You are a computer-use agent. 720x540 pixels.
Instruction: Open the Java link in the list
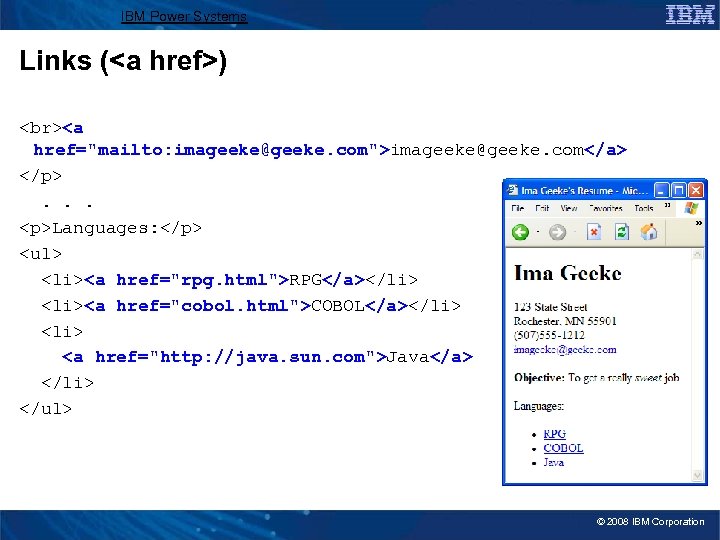pyautogui.click(x=553, y=462)
